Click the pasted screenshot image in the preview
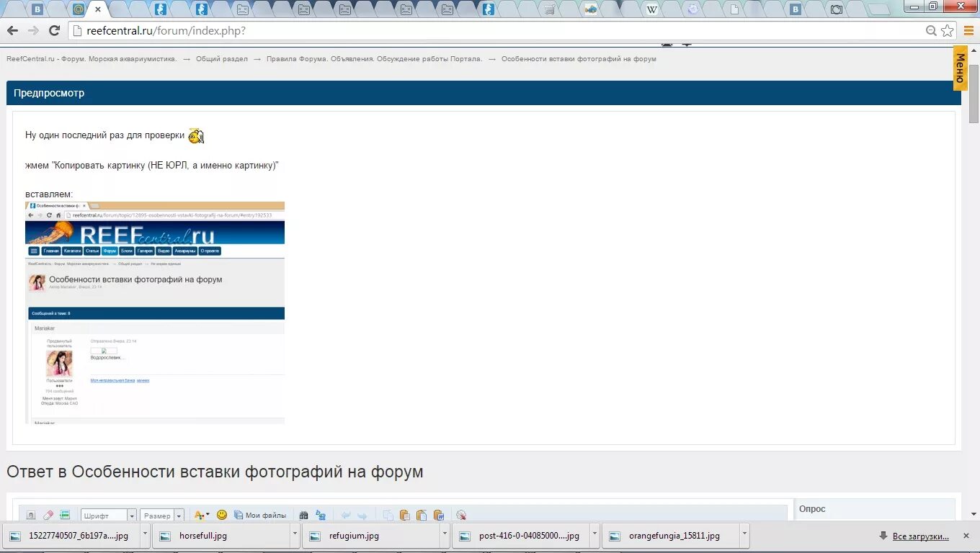 coord(155,313)
